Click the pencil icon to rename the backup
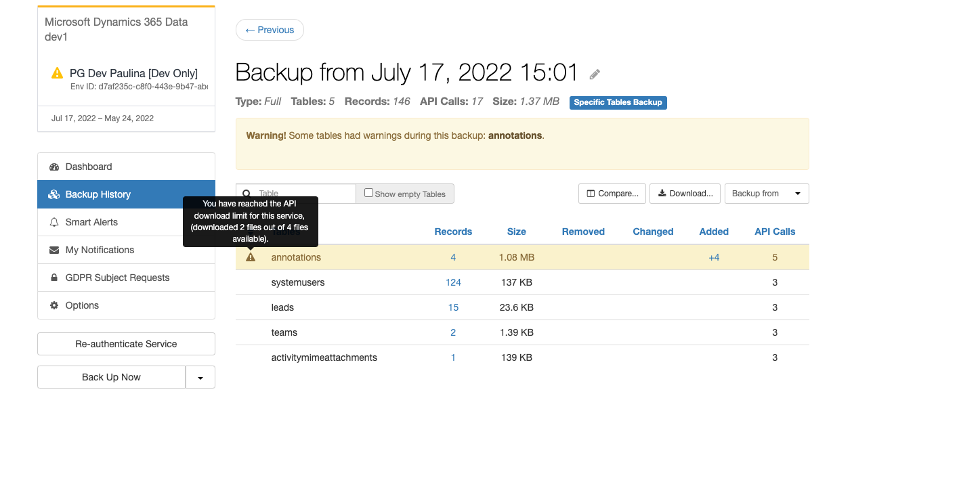 [594, 74]
